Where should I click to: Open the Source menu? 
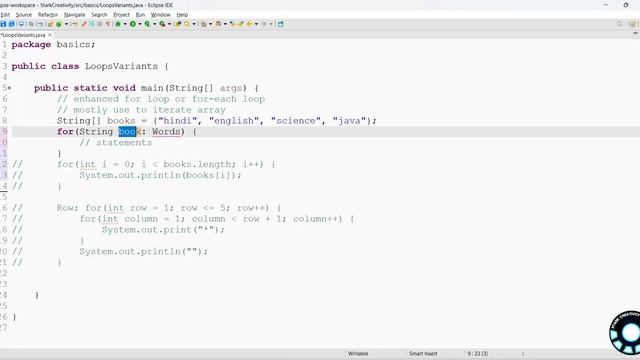[x=24, y=15]
